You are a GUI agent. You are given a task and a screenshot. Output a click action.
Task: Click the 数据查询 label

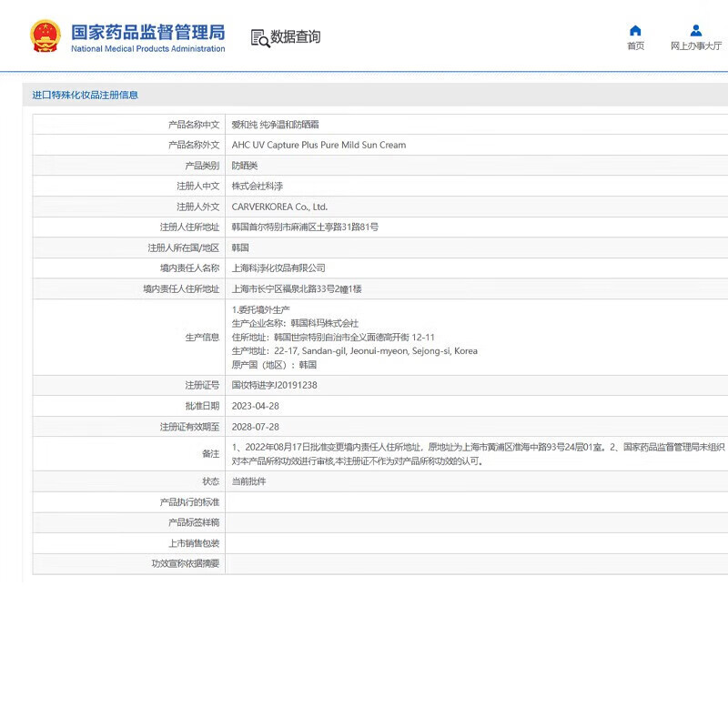point(295,36)
